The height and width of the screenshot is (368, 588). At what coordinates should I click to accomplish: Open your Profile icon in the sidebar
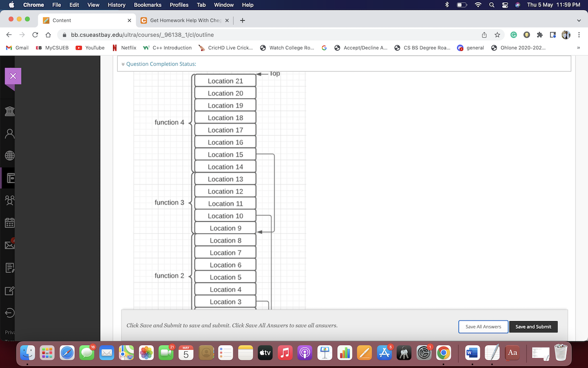[x=9, y=133]
